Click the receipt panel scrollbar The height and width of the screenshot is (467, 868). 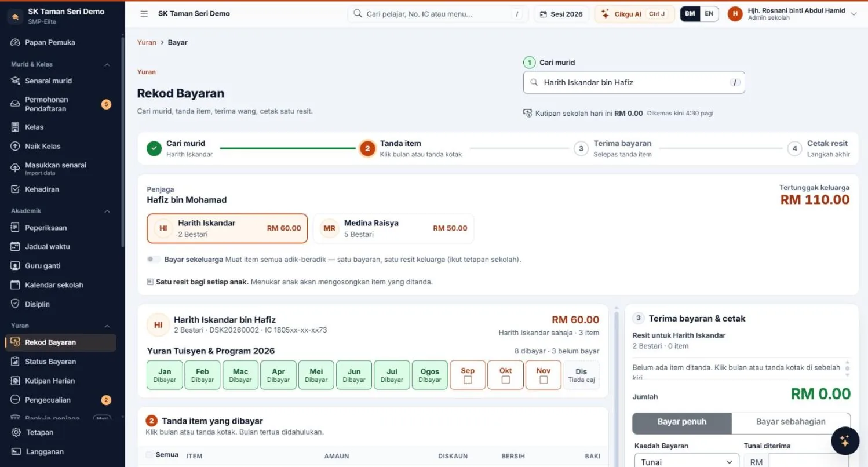[x=847, y=368]
